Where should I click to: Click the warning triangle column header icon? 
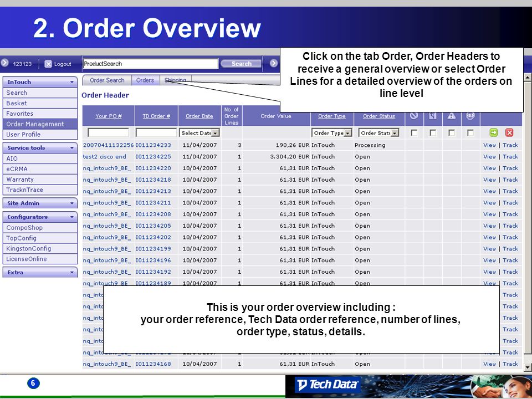[451, 116]
